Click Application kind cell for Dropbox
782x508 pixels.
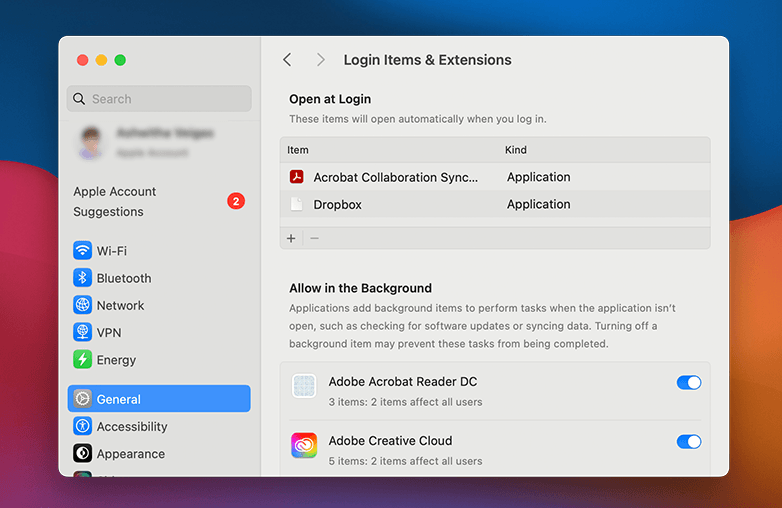pyautogui.click(x=539, y=204)
